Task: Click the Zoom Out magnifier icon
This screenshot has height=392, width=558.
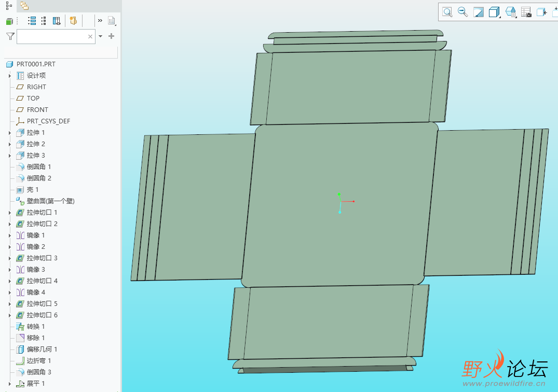Action: (x=462, y=12)
